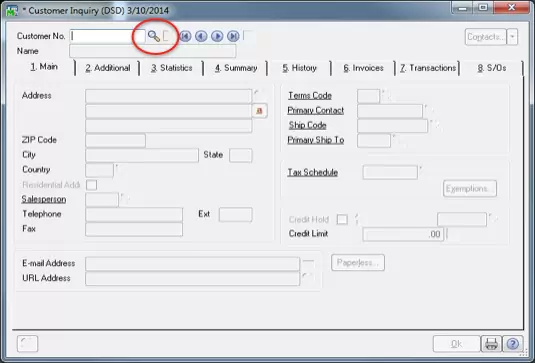Expand the Contacts button dropdown arrow
Image resolution: width=535 pixels, height=363 pixels.
[x=512, y=37]
